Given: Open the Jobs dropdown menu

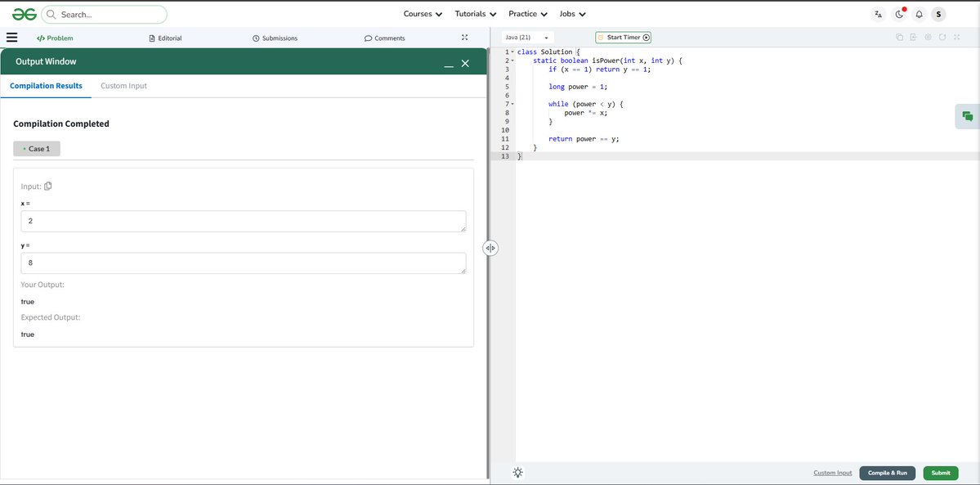Looking at the screenshot, I should pyautogui.click(x=572, y=14).
